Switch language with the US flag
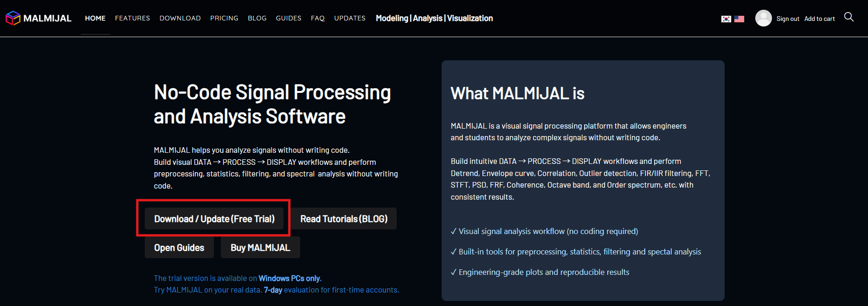The image size is (868, 306). pyautogui.click(x=739, y=19)
